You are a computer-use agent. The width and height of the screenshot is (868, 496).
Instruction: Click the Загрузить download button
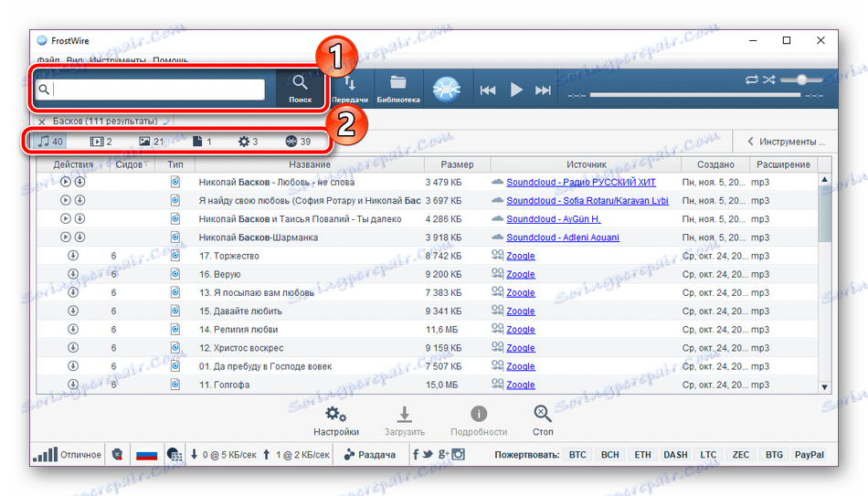click(405, 421)
